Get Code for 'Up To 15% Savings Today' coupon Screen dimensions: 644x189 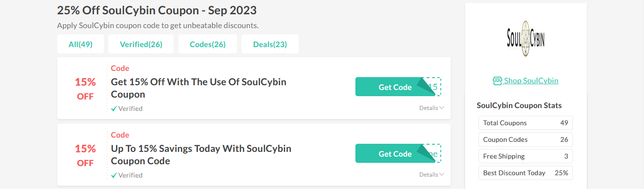coord(395,154)
